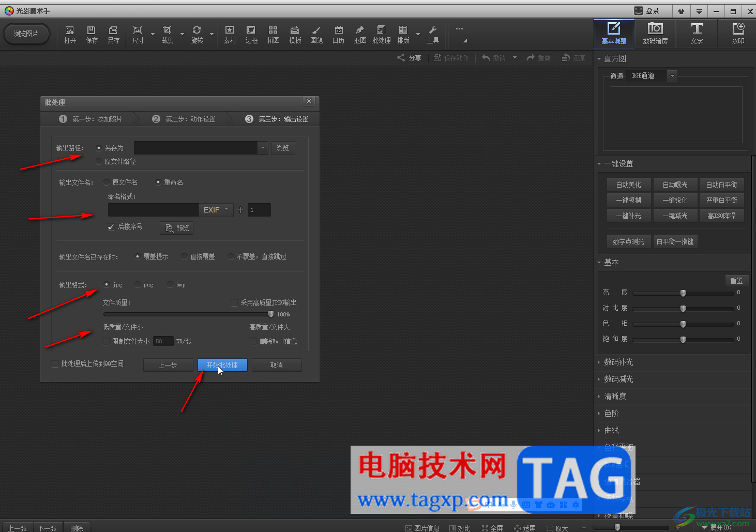Viewport: 756px width, 532px height.
Task: Select the 另存为 output path radio
Action: point(99,148)
